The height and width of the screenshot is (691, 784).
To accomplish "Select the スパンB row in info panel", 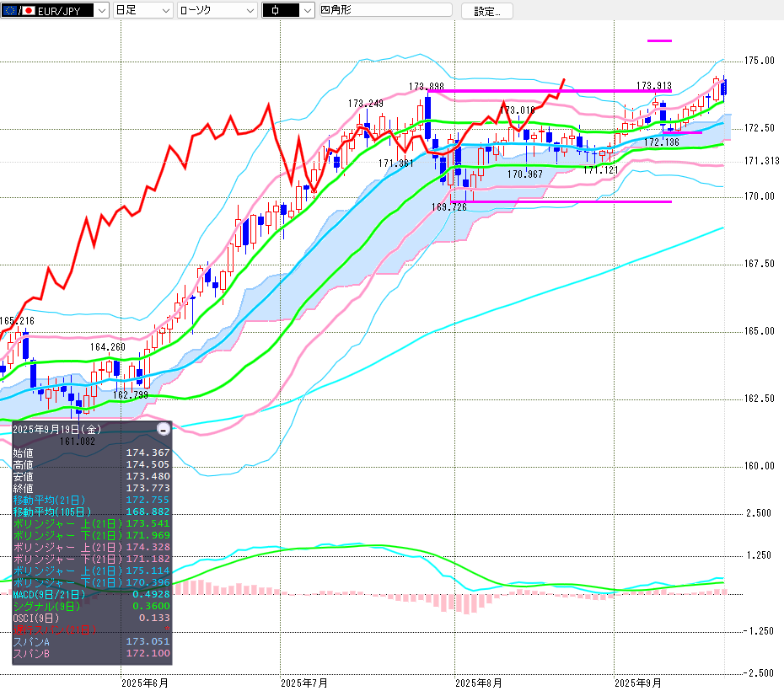I will pyautogui.click(x=91, y=653).
